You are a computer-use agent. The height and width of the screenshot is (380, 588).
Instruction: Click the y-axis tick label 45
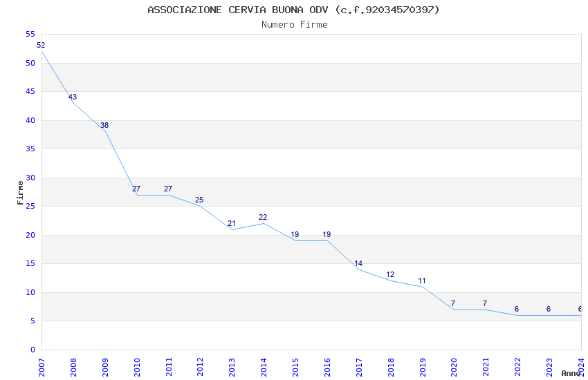(x=30, y=91)
